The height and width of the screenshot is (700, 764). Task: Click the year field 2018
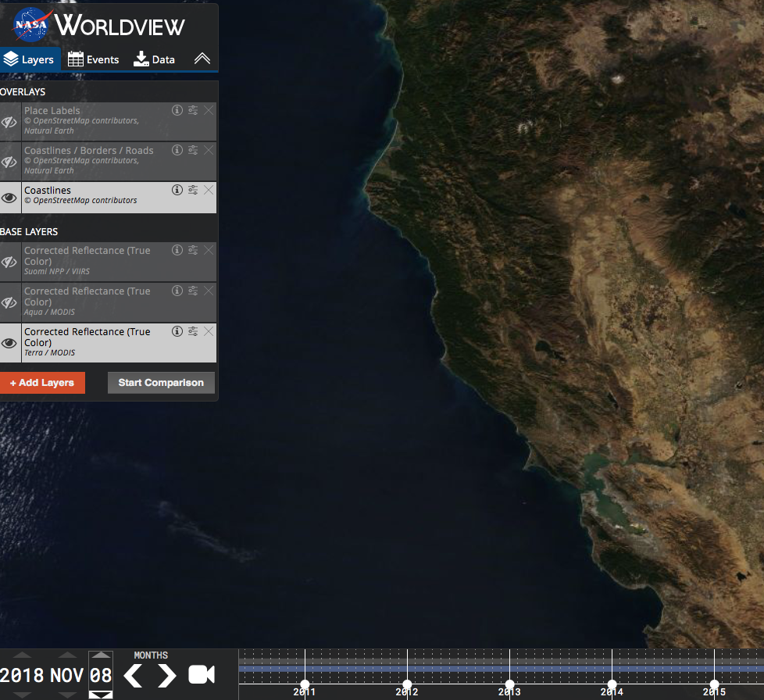pos(22,676)
